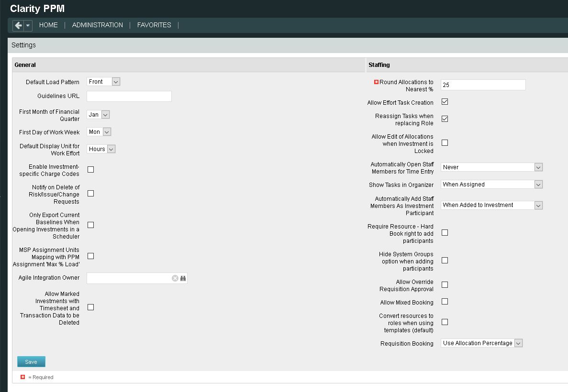Open First Day of Work Week dropdown
568x392 pixels.
pos(99,132)
